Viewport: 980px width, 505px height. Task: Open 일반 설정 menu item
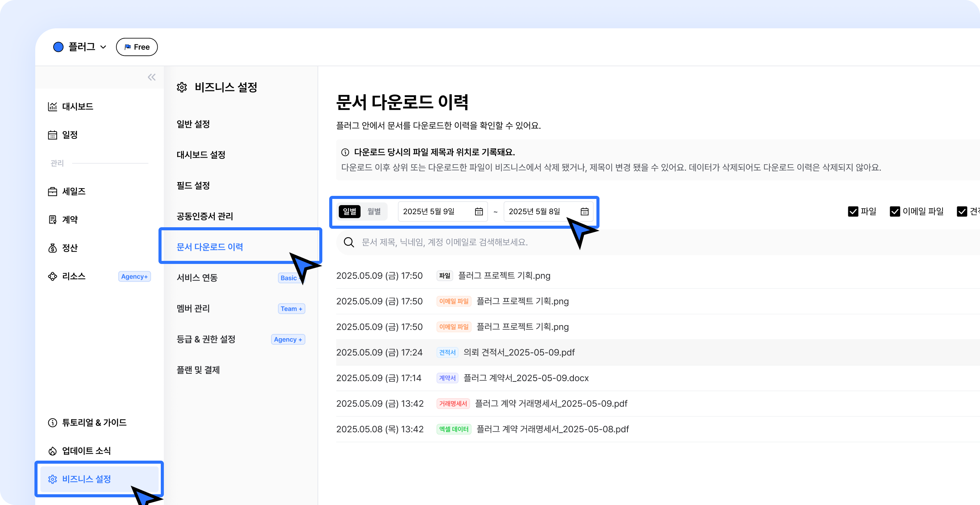(x=193, y=124)
